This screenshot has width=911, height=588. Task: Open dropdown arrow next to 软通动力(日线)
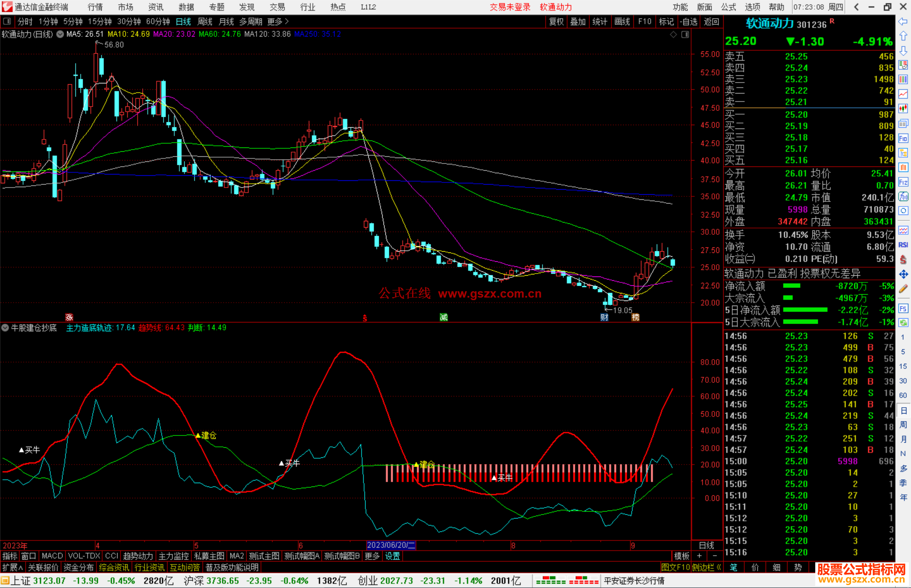60,35
